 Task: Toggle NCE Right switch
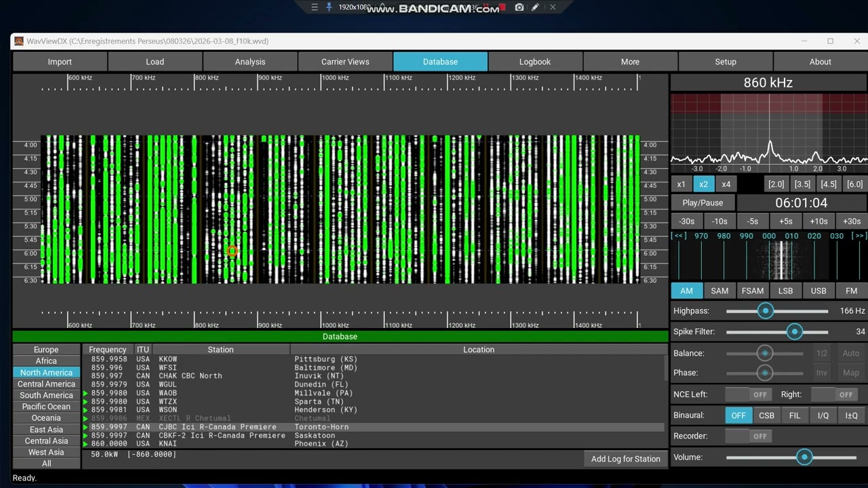pos(834,394)
